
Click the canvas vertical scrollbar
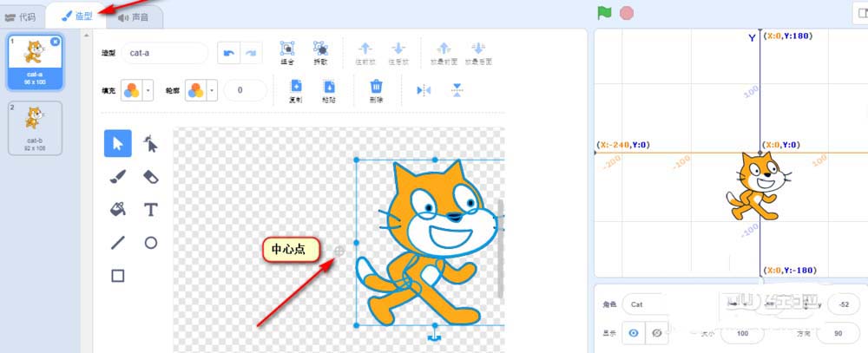501,249
